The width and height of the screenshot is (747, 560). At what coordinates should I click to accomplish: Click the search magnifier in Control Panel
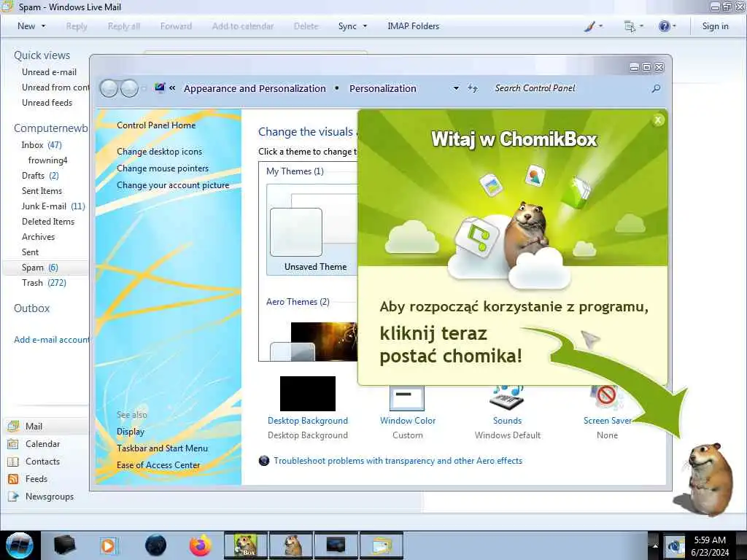point(656,88)
